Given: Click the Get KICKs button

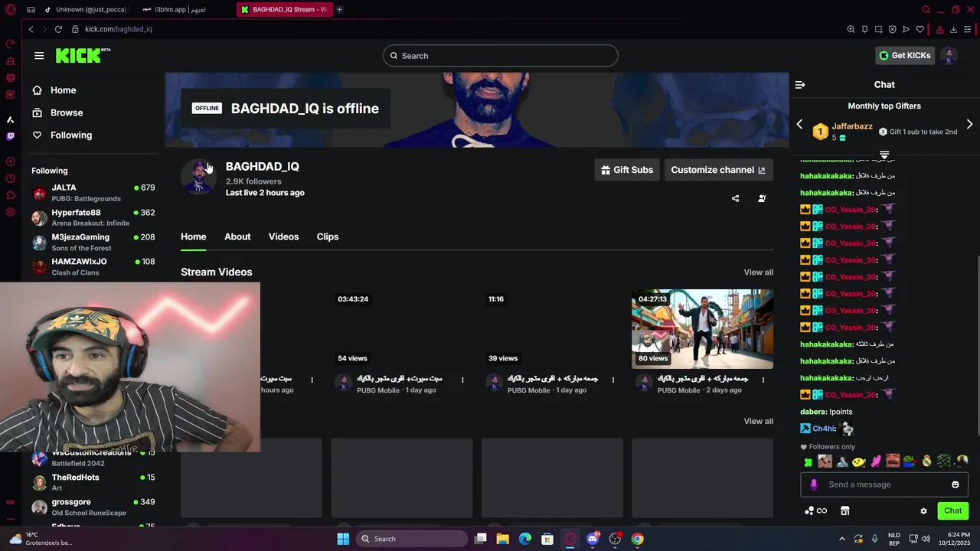Looking at the screenshot, I should click(x=905, y=55).
